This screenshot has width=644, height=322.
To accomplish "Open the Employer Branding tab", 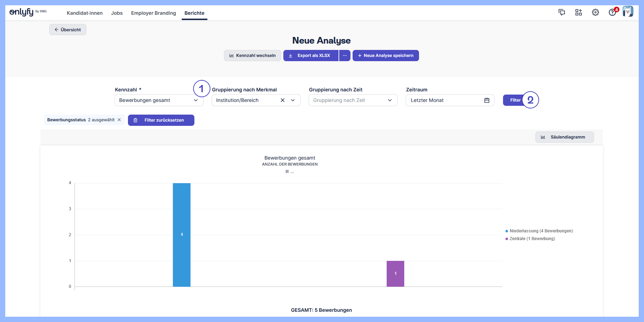I will [153, 13].
